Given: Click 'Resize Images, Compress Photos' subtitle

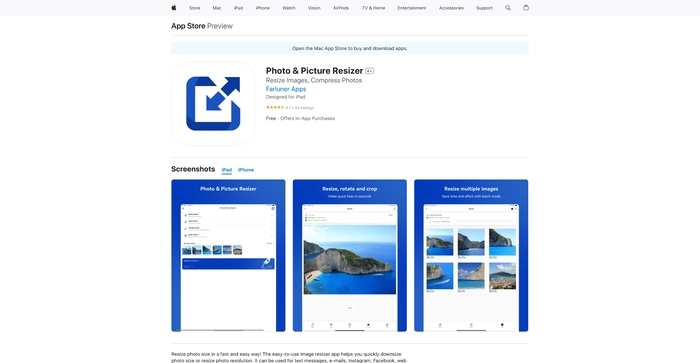Looking at the screenshot, I should click(x=314, y=80).
